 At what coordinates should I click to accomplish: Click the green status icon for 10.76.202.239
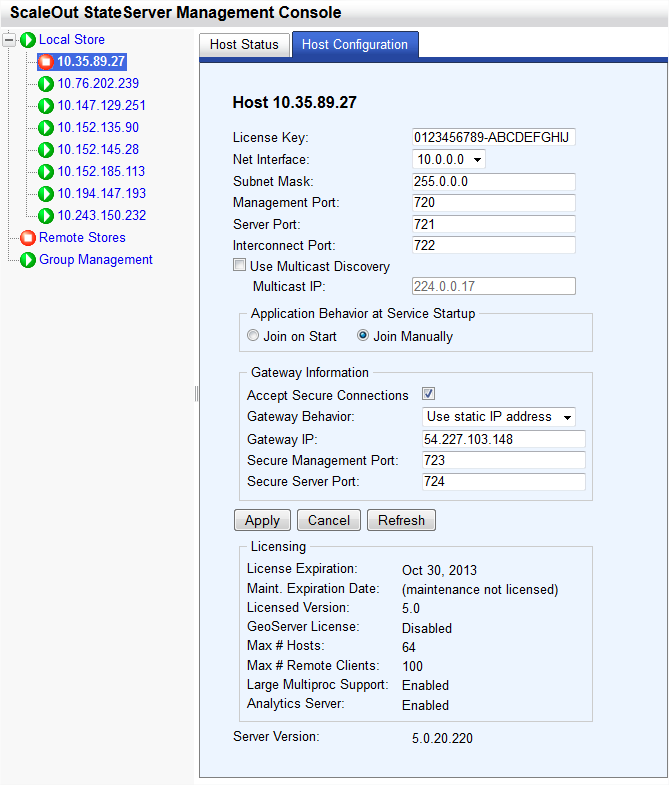[46, 84]
